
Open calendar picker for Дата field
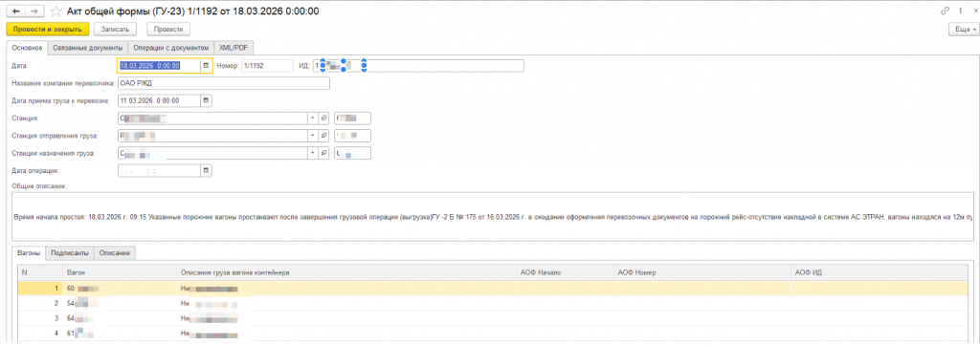(x=206, y=66)
